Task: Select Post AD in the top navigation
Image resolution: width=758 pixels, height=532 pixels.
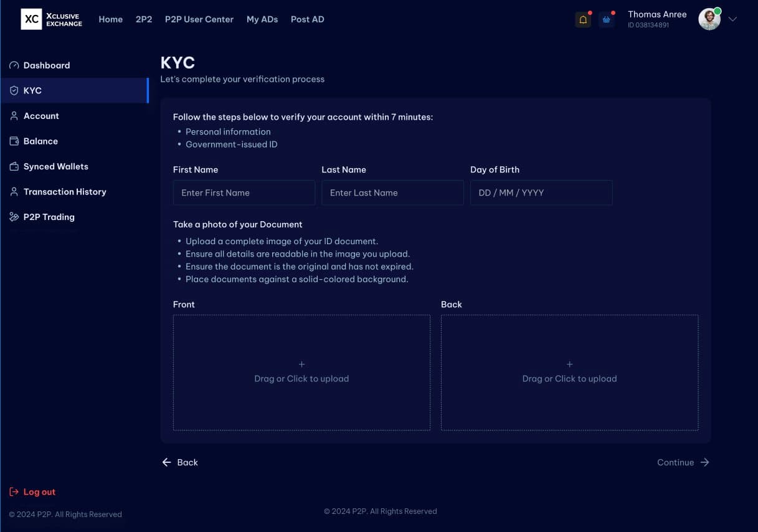Action: click(x=307, y=19)
